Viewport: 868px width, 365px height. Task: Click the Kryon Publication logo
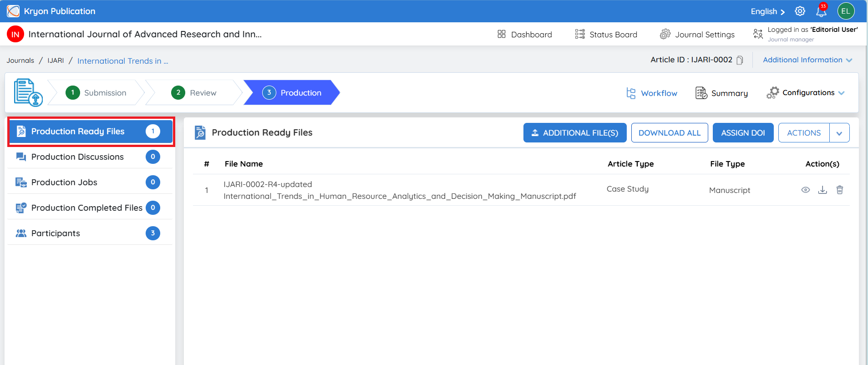point(13,11)
